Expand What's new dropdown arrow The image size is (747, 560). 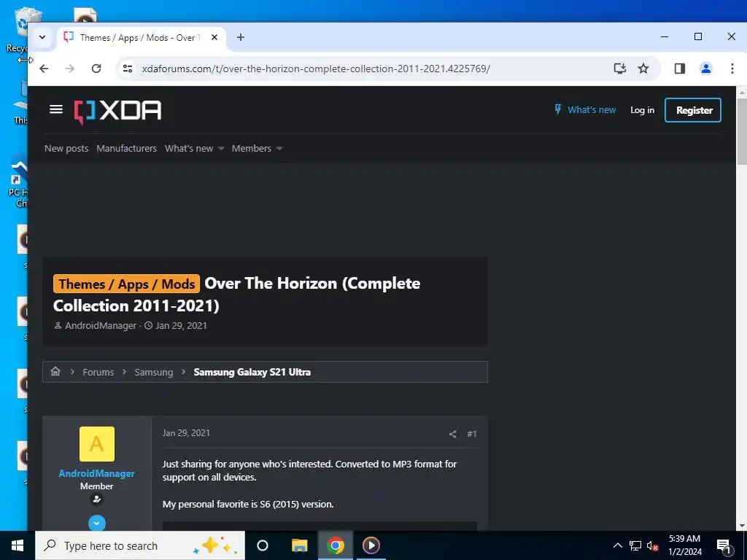coord(221,149)
